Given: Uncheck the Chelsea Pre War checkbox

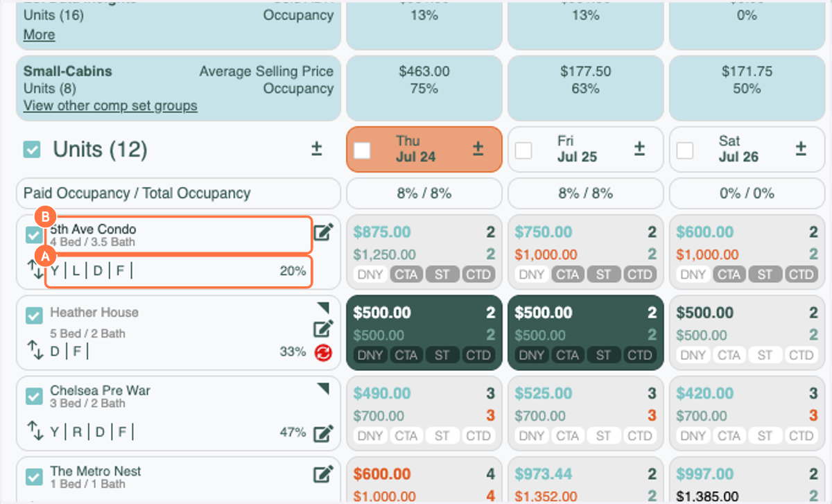Looking at the screenshot, I should [x=33, y=397].
